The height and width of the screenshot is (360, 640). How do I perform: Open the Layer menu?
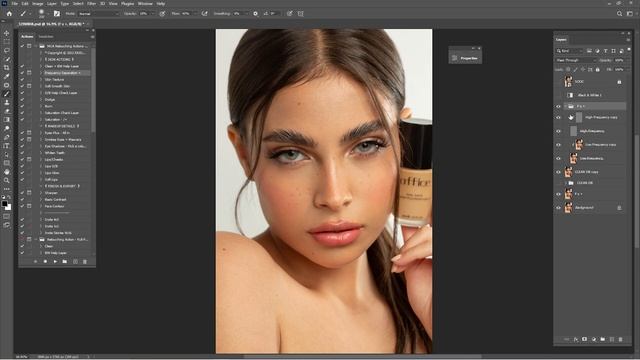(x=52, y=3)
